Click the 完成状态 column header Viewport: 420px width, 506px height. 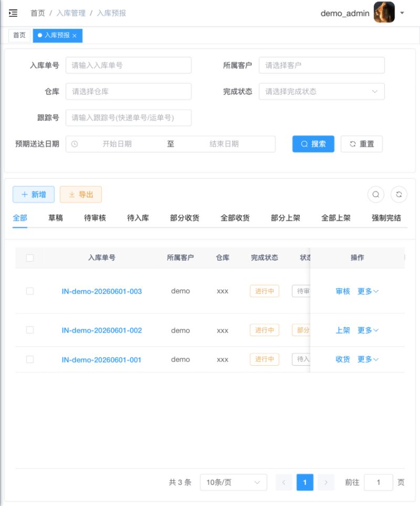coord(264,258)
